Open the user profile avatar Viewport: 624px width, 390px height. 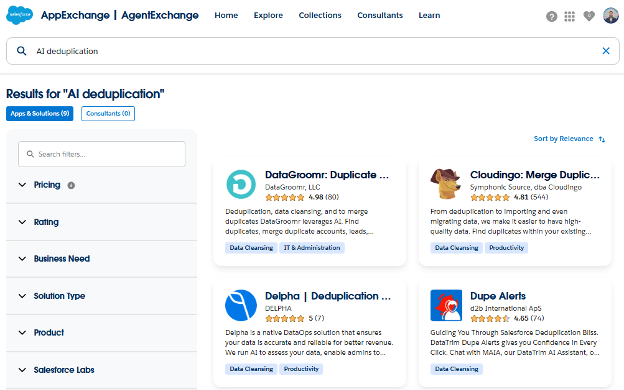[x=611, y=16]
